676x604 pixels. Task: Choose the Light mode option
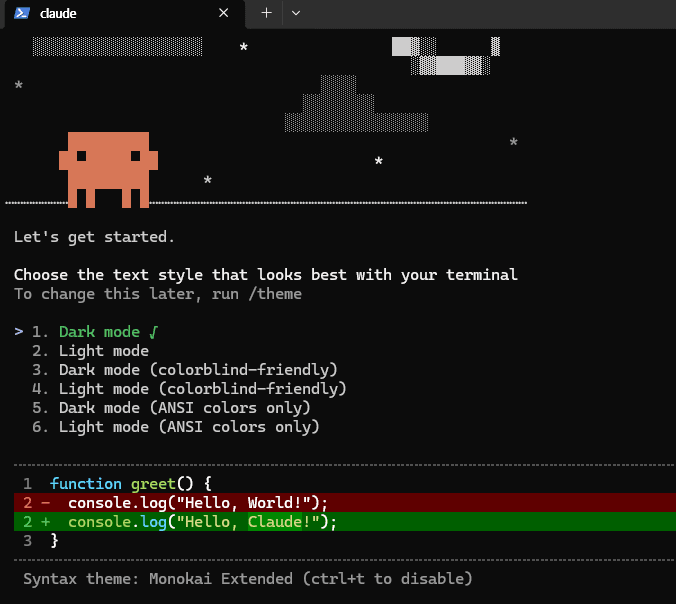click(x=103, y=351)
